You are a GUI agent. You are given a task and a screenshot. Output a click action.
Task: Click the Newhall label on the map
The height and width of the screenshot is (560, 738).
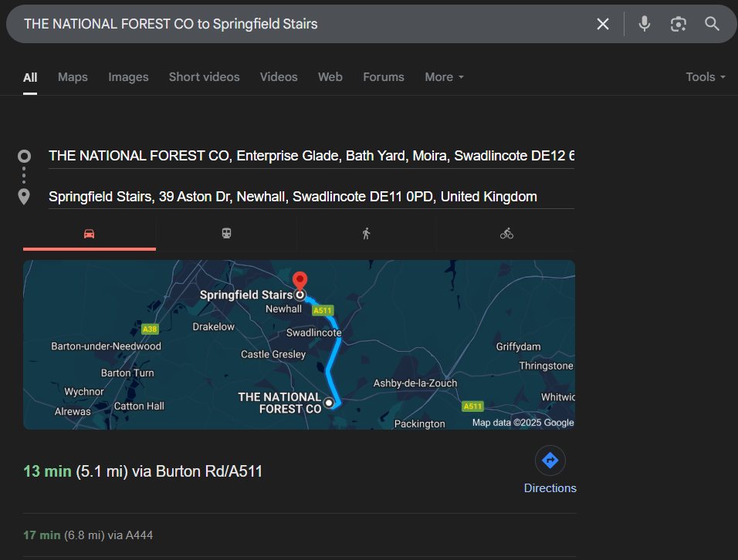coord(283,309)
